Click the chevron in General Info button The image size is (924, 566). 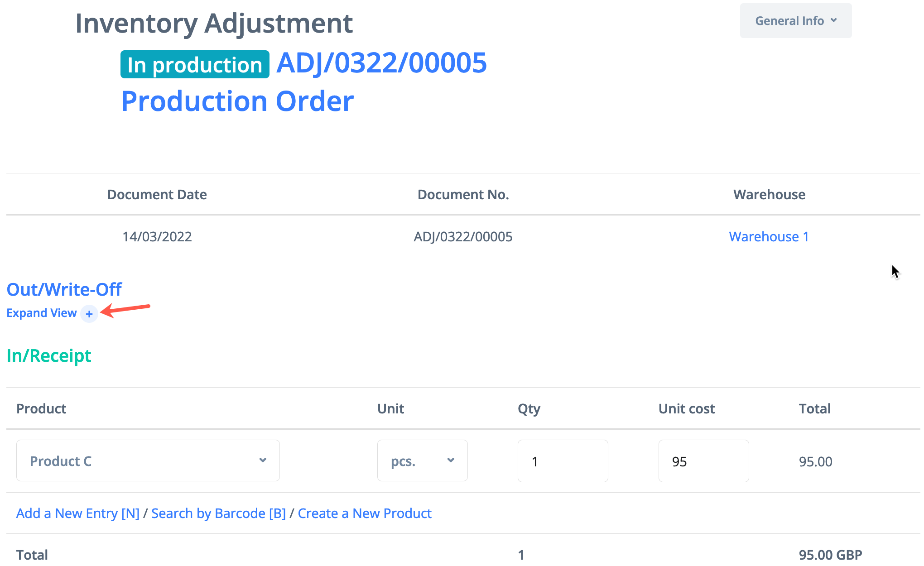pos(834,20)
